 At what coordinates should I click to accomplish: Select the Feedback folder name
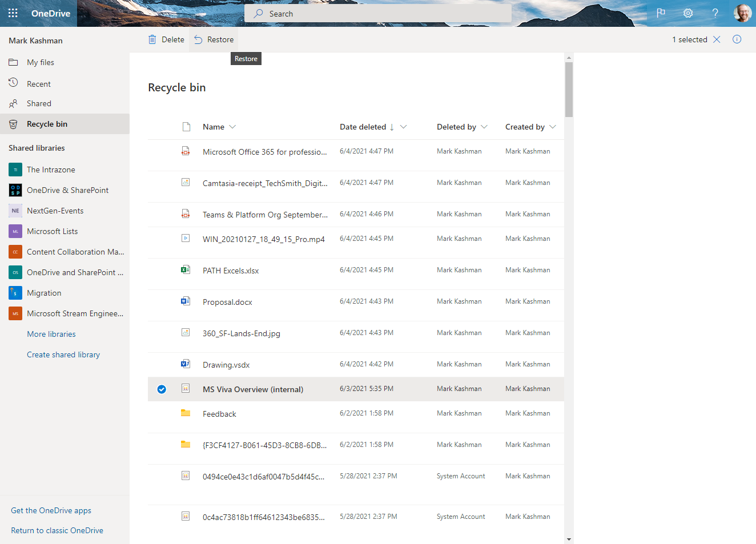click(x=219, y=414)
